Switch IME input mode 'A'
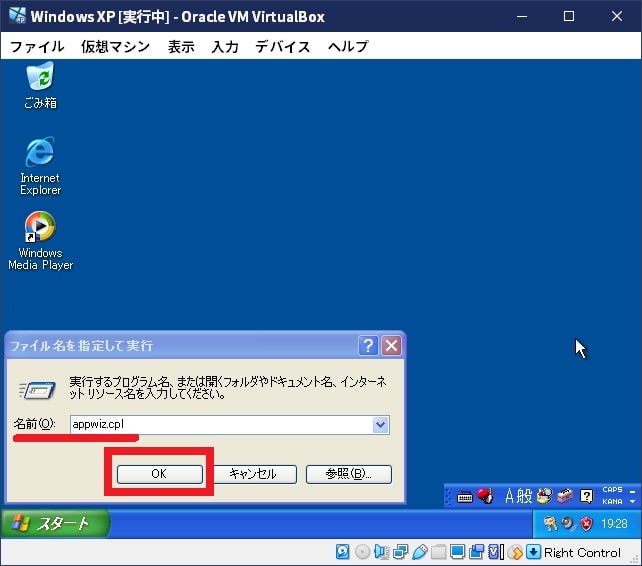Viewport: 642px width, 566px height. click(x=509, y=496)
